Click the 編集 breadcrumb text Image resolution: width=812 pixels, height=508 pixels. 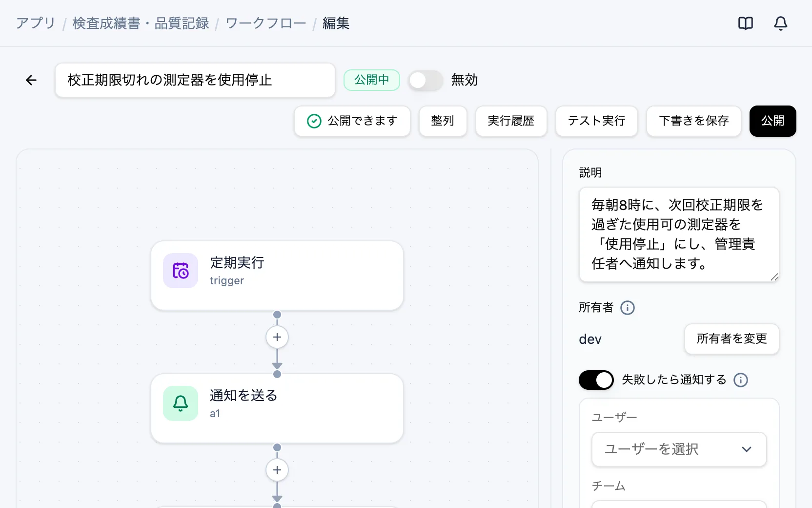click(336, 23)
